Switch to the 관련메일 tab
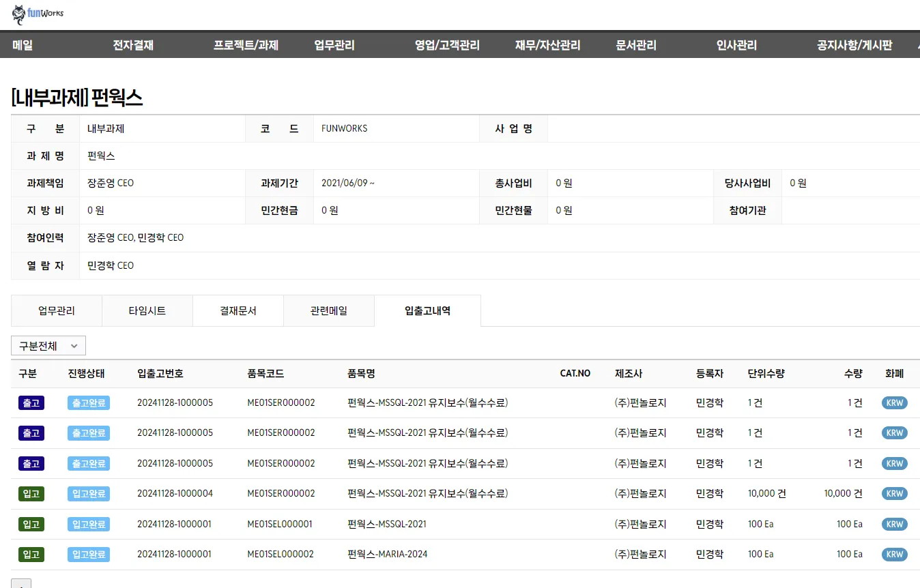The width and height of the screenshot is (920, 588). click(328, 310)
